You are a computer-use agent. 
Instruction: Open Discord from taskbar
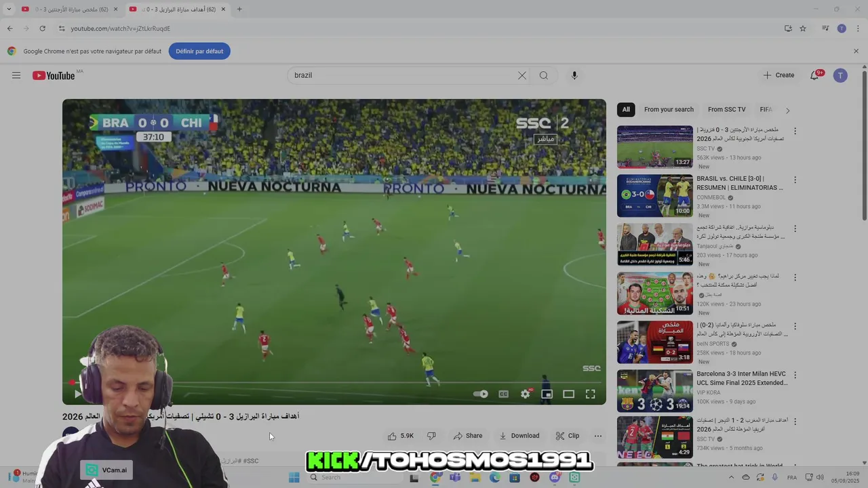coord(555,477)
